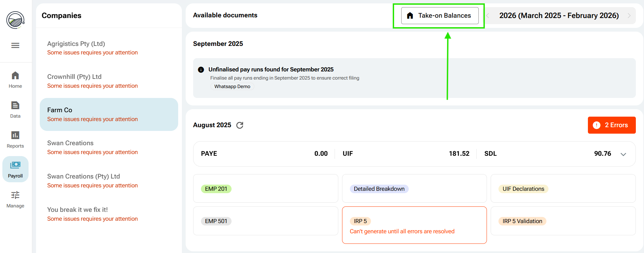Go to the next tax year

(629, 16)
